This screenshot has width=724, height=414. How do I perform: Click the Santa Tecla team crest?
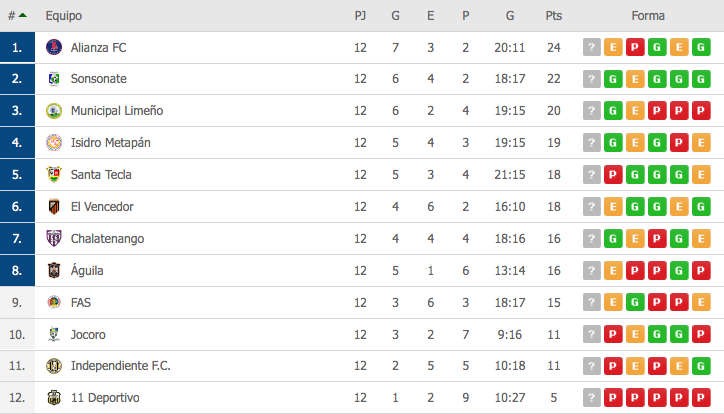[54, 174]
